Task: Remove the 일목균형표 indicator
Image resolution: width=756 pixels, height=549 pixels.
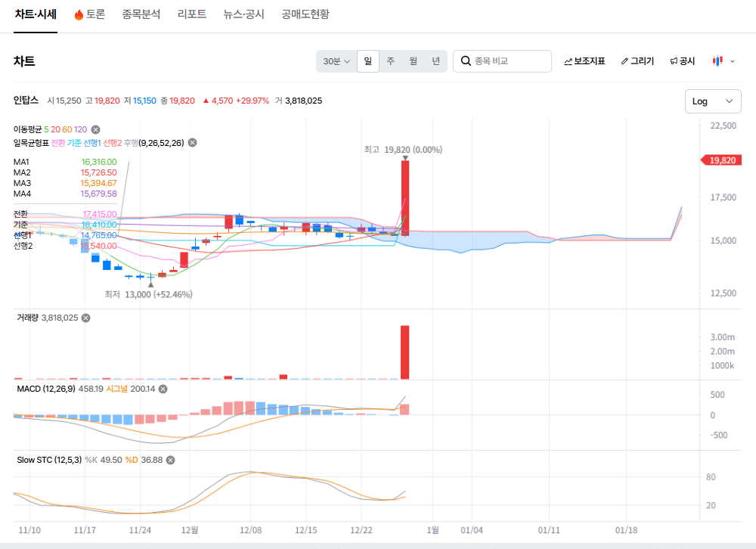Action: point(192,143)
